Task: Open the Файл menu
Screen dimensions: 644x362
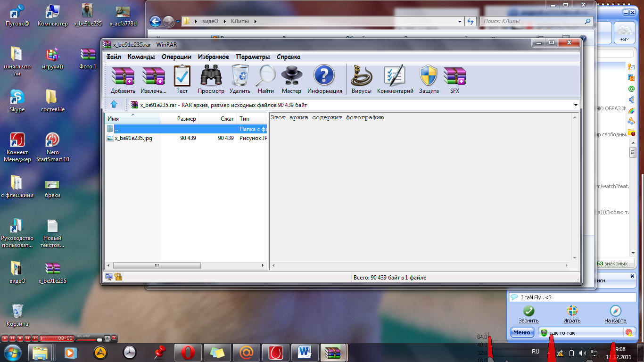Action: 114,57
